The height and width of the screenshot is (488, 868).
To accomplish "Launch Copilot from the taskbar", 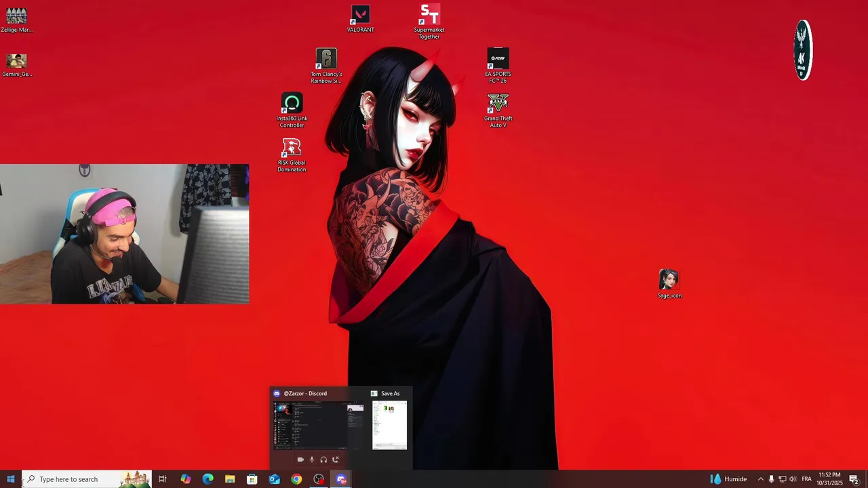I will point(185,479).
